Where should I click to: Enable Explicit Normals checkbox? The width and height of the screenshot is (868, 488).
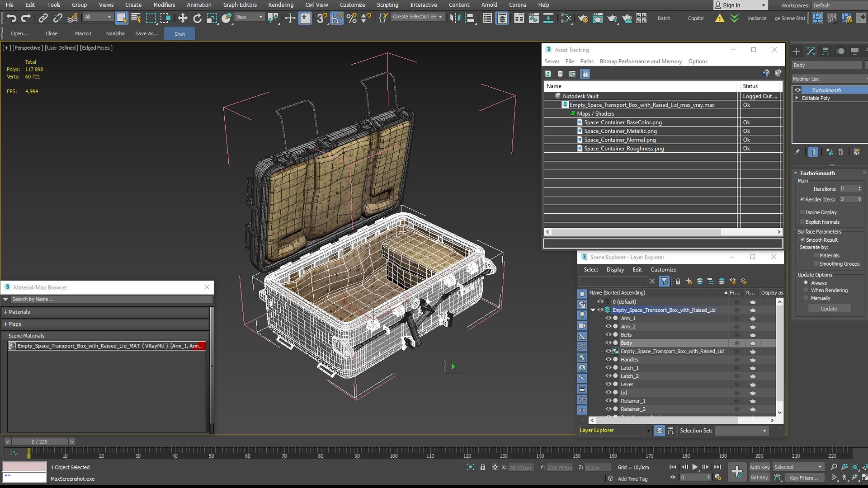(802, 222)
